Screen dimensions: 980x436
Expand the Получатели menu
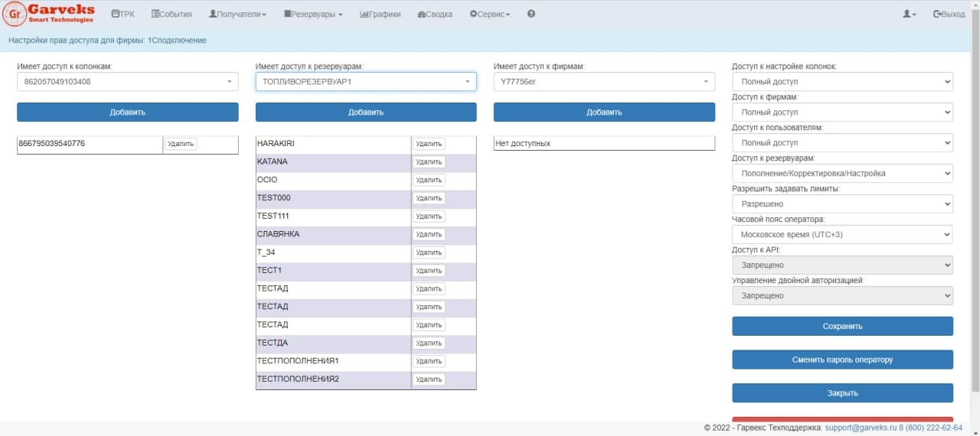pyautogui.click(x=237, y=14)
